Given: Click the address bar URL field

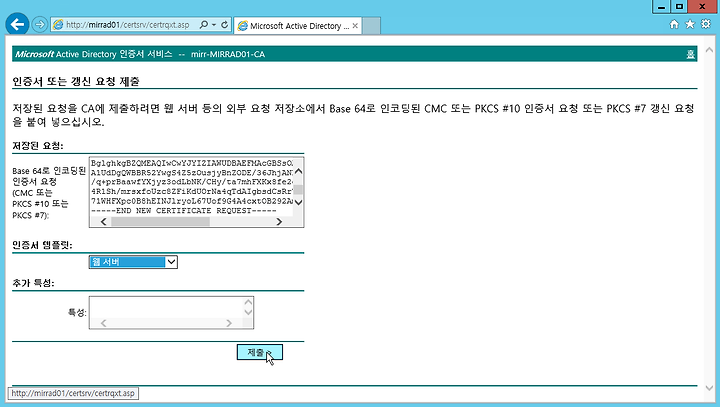Looking at the screenshot, I should (x=128, y=25).
